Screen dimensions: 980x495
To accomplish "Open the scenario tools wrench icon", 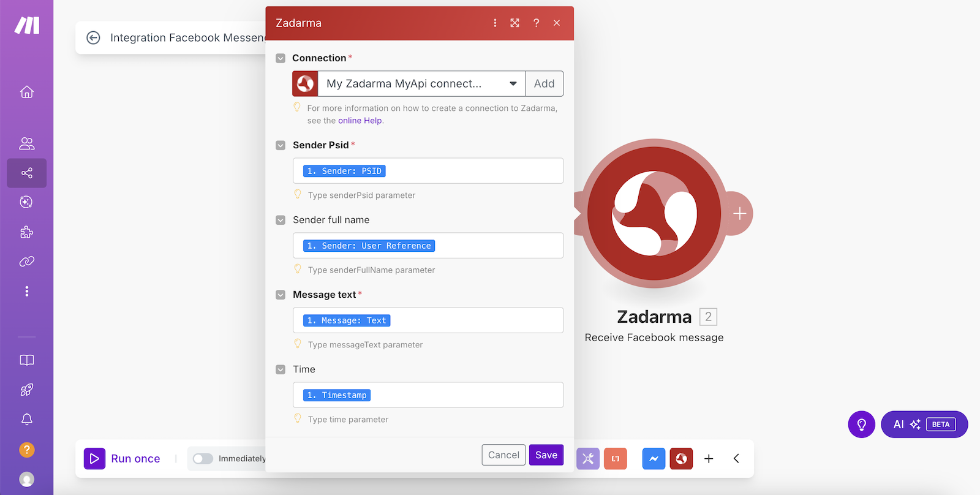I will [x=587, y=459].
